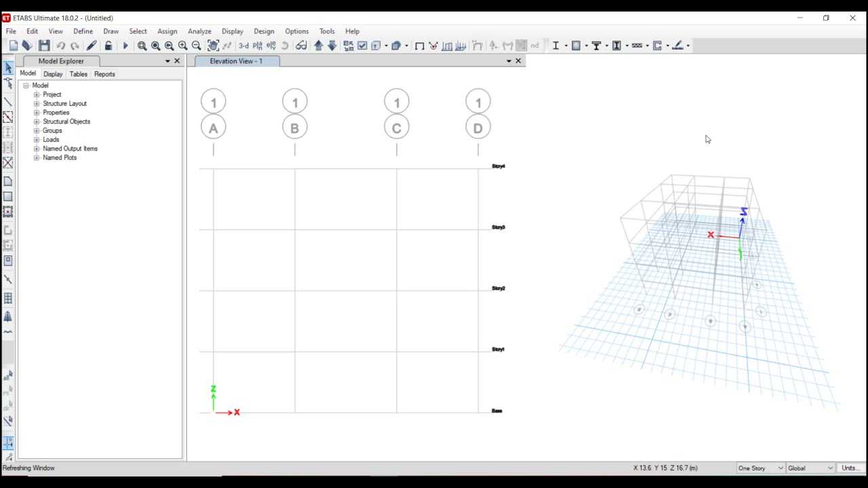Run analysis with the play arrow icon
Viewport: 868px width, 488px height.
click(x=125, y=45)
